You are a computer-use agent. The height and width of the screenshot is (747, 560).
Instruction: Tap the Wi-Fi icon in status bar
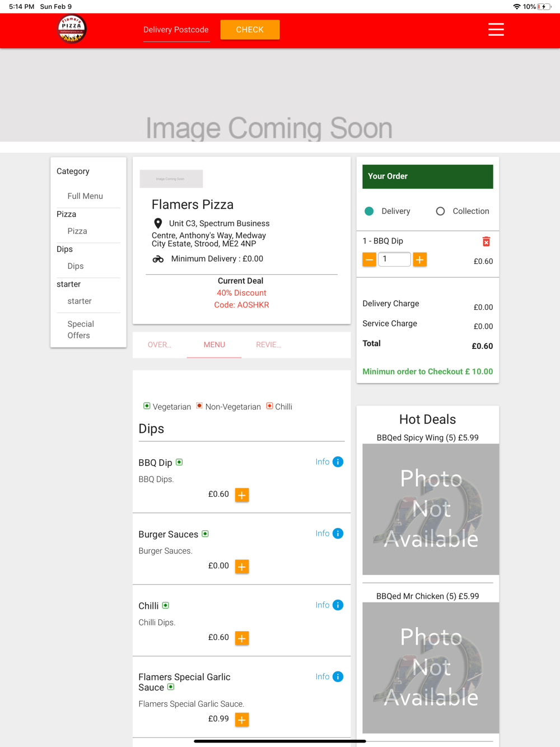coord(517,7)
